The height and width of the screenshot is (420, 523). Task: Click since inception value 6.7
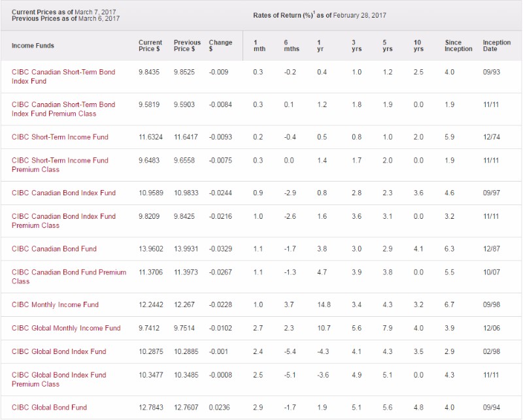point(449,304)
